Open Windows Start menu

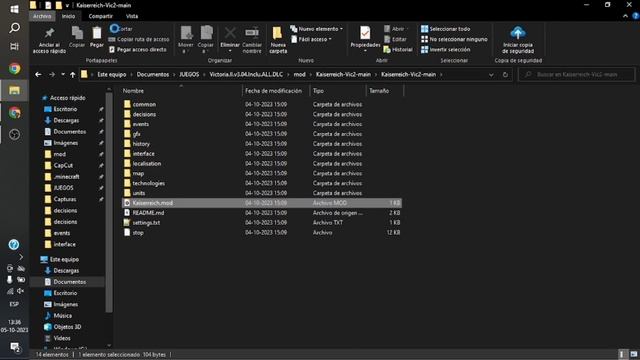pos(14,9)
